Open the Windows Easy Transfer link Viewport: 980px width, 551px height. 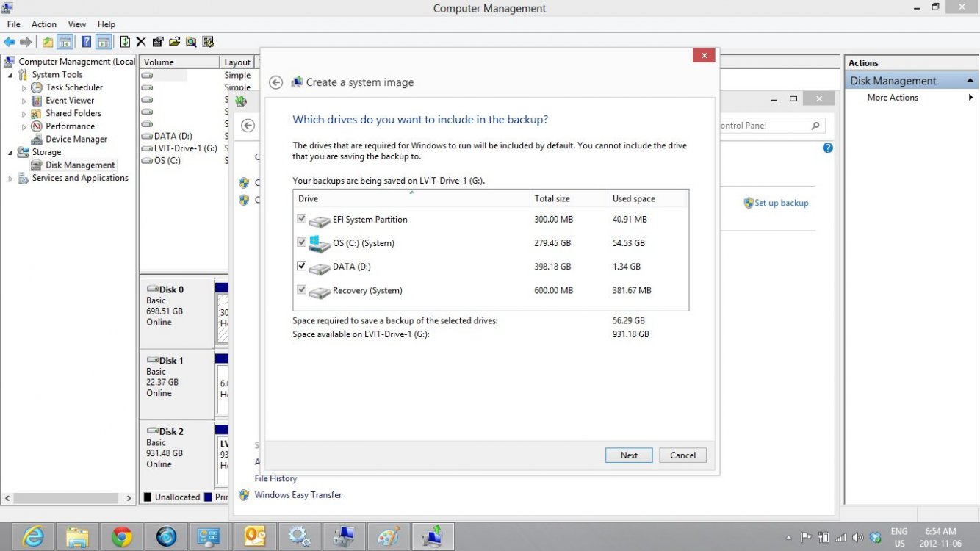click(x=298, y=495)
